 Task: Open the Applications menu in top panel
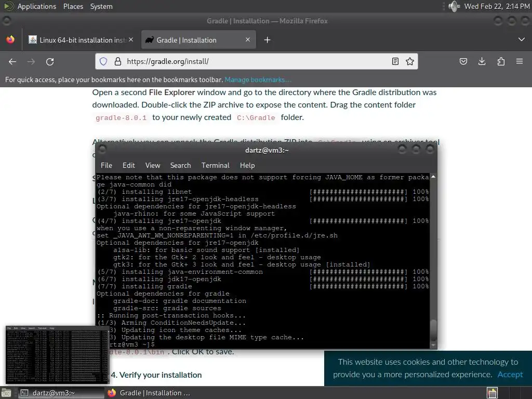pos(37,6)
